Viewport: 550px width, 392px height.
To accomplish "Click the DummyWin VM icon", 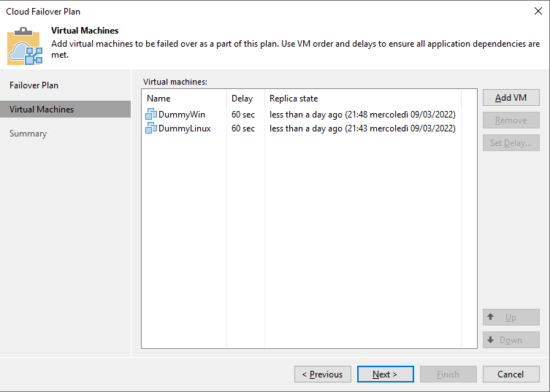I will pos(151,115).
